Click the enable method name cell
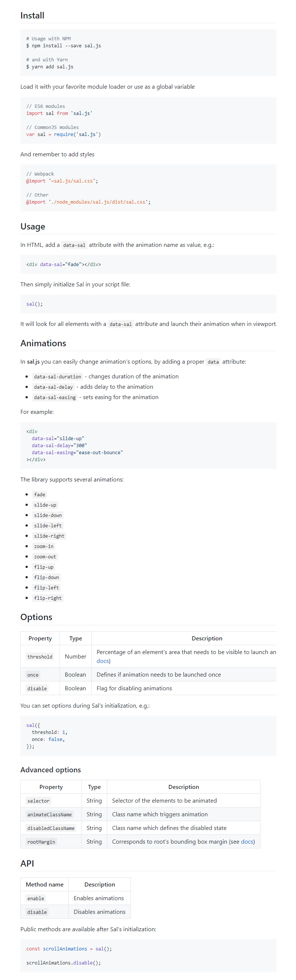296x980 pixels. point(36,898)
